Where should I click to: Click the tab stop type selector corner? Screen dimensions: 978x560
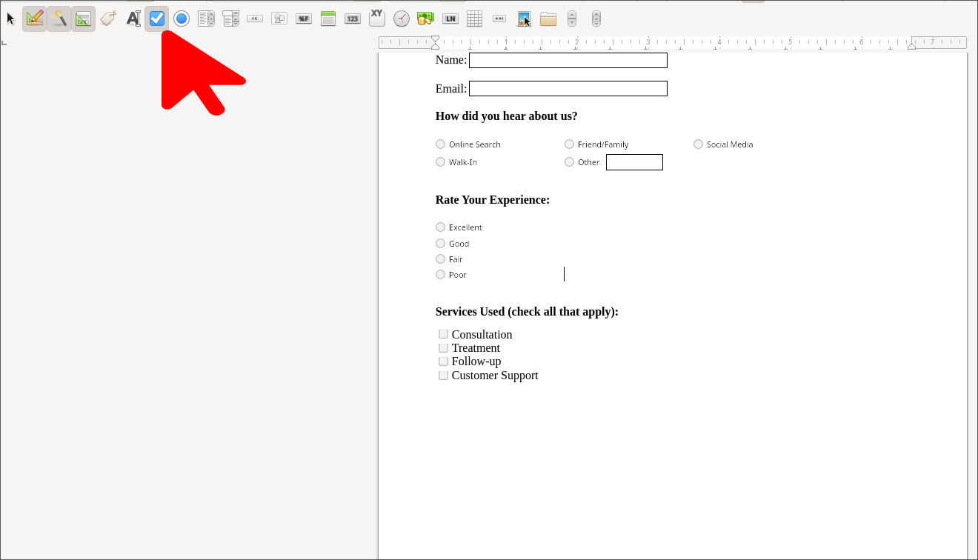pyautogui.click(x=4, y=42)
